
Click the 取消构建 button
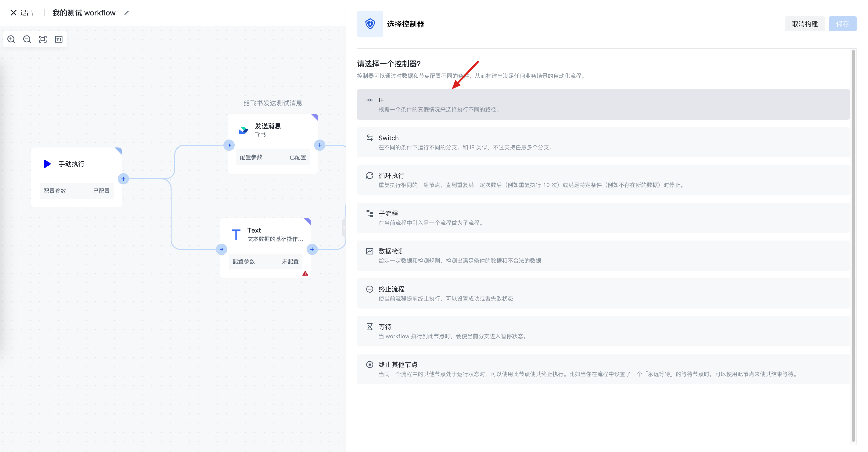(804, 24)
